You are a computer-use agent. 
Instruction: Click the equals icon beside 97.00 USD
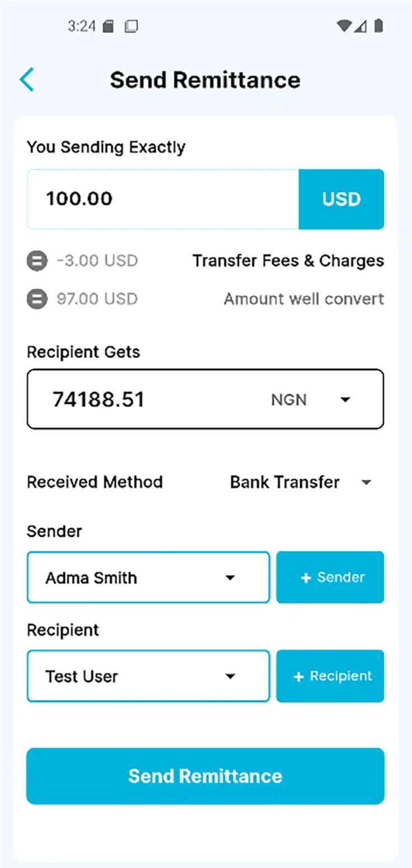point(37,299)
